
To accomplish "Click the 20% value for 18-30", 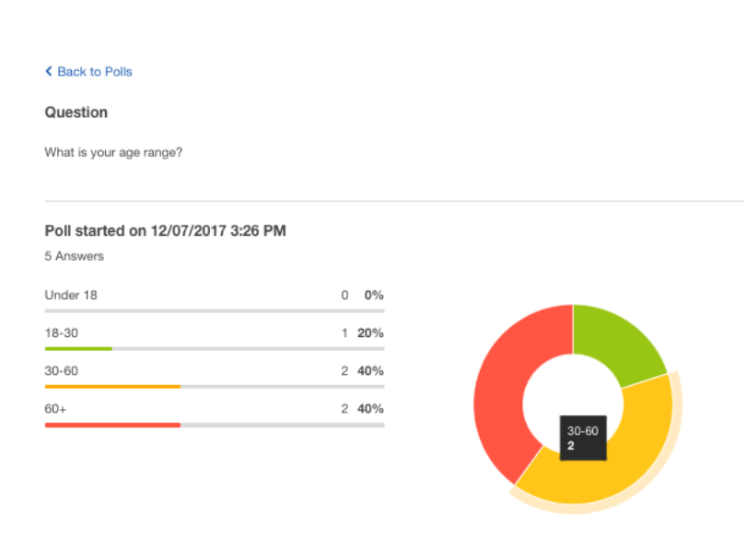I will pos(370,332).
